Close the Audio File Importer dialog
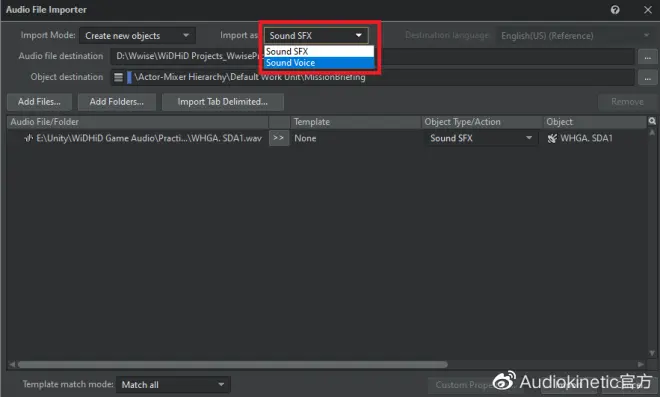Screen dimensions: 660x397 point(647,9)
